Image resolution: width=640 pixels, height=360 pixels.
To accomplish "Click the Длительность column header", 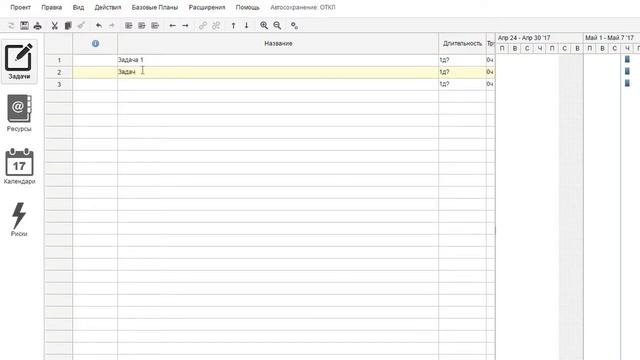I will [462, 43].
